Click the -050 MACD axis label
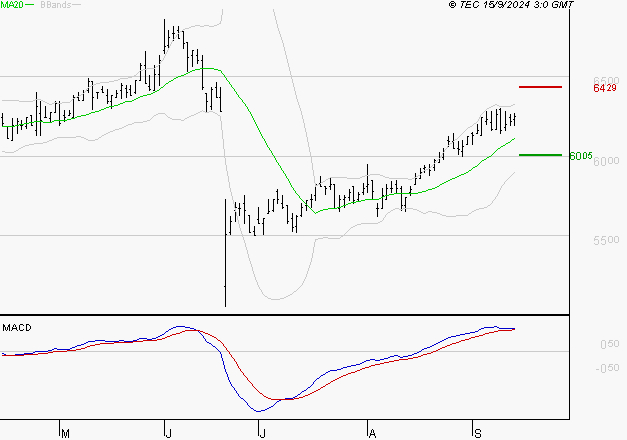The height and width of the screenshot is (440, 627). click(x=607, y=368)
